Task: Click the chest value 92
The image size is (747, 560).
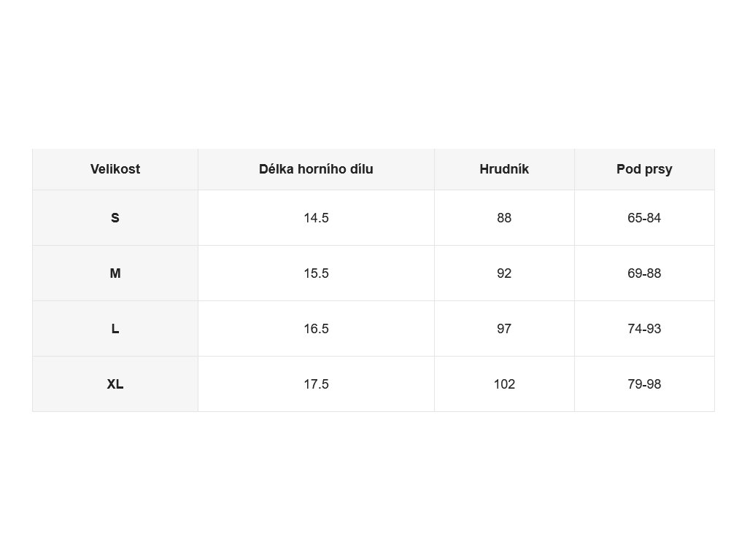Action: pos(504,273)
